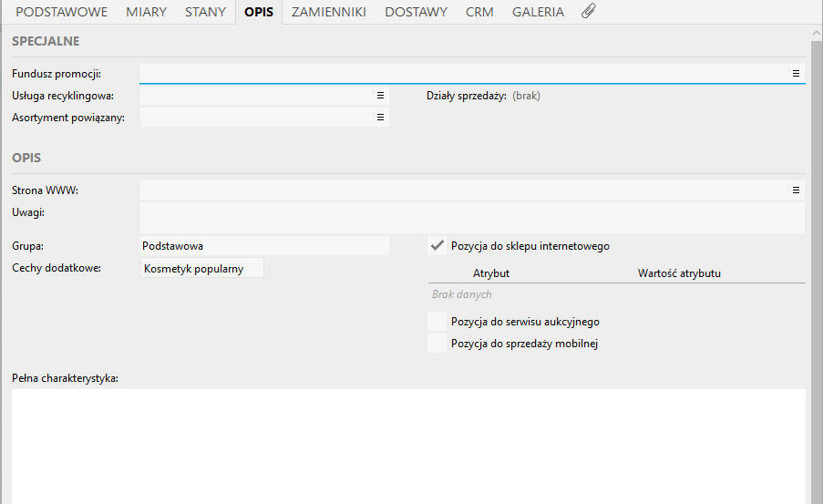Switch to the ZAMIENNIKI tab
Image resolution: width=823 pixels, height=504 pixels.
pyautogui.click(x=328, y=12)
